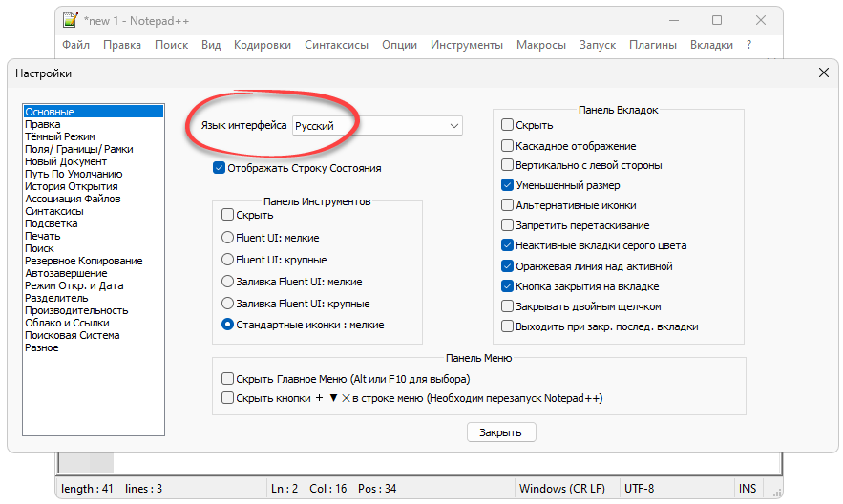The image size is (843, 504).
Task: Open the Вид menu
Action: pos(211,45)
